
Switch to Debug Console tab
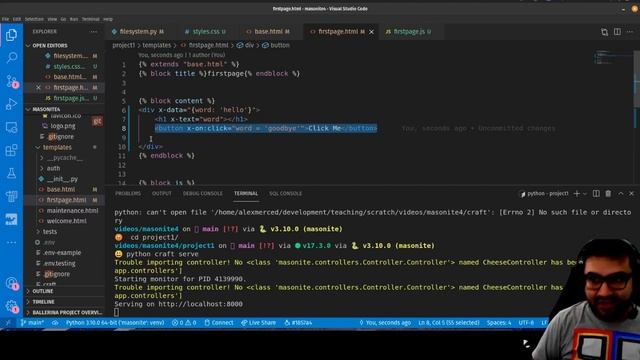click(x=202, y=193)
